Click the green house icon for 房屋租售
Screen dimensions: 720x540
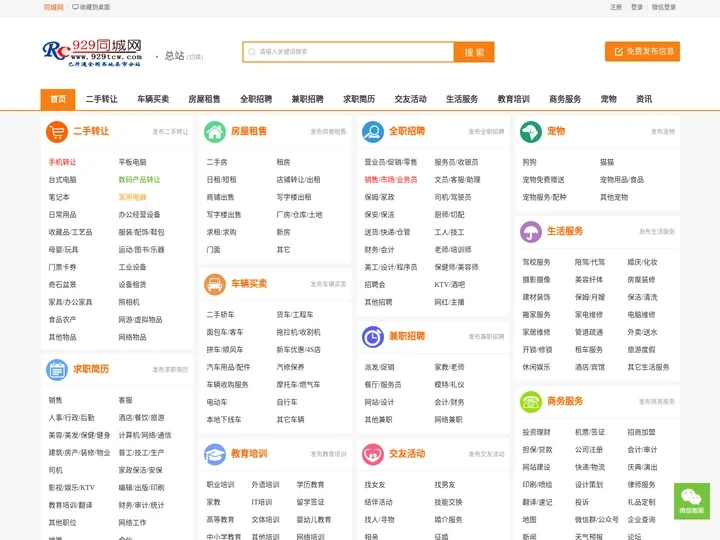215,132
